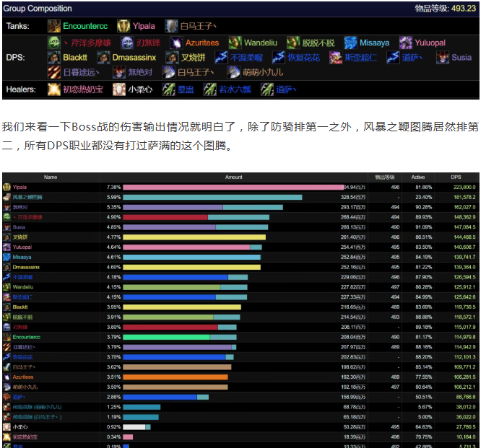Click the Dmasassinx rogue icon in DPS
Viewport: 486px width, 448px height.
103,57
